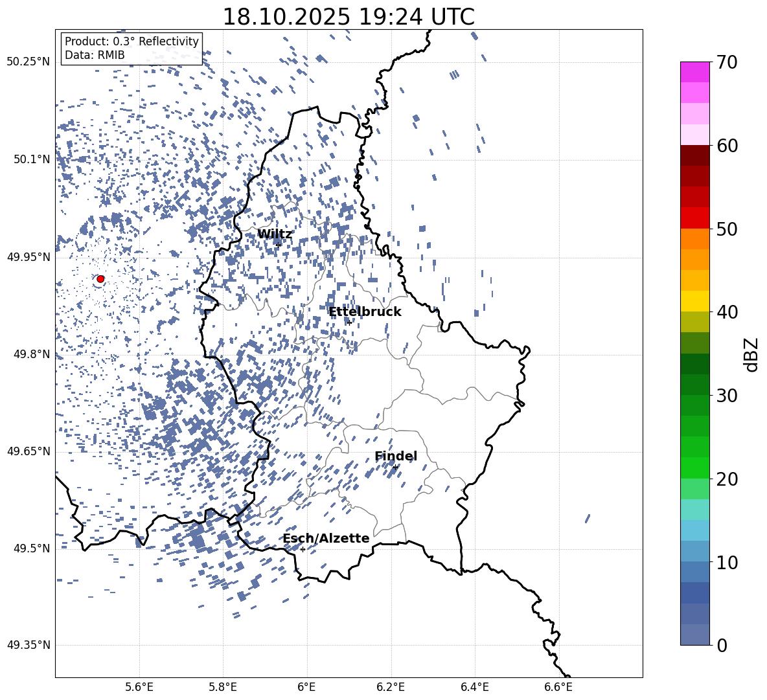Click the Ettelbruck station cross marker
The image size is (767, 700).
pos(349,322)
